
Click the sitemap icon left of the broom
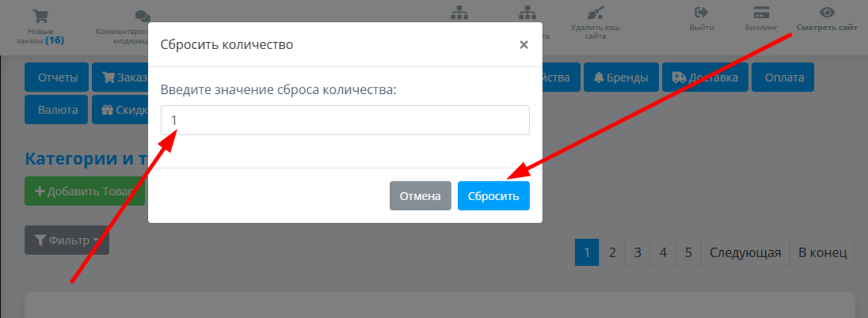(527, 13)
